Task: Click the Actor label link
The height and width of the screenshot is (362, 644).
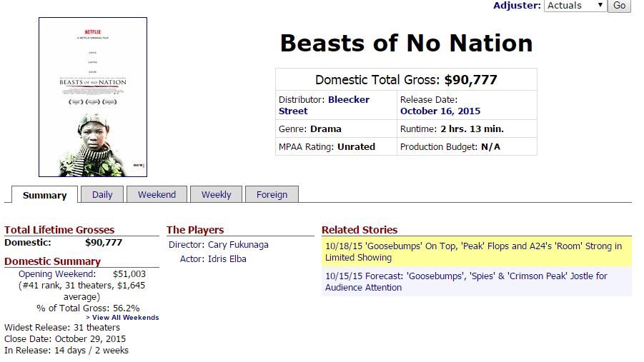Action: click(x=192, y=259)
